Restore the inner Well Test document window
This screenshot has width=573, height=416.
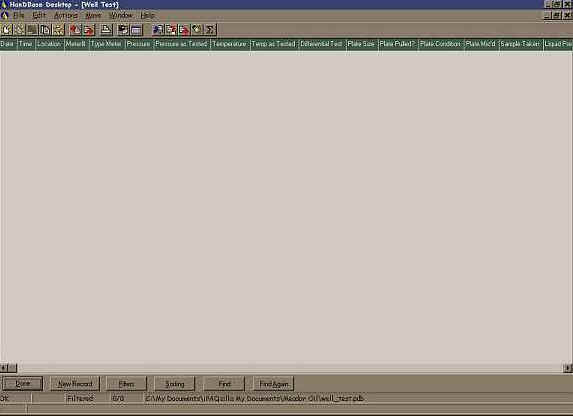coord(557,15)
